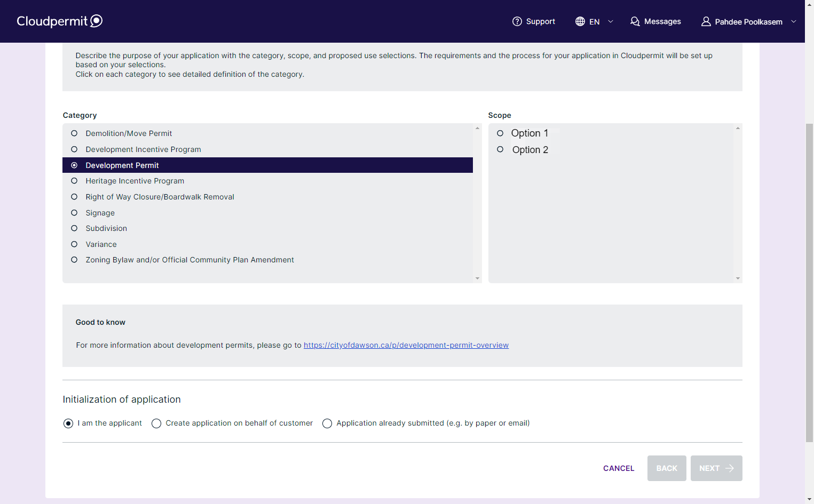
Task: Click the 'Initialization of application' heading
Action: point(122,399)
